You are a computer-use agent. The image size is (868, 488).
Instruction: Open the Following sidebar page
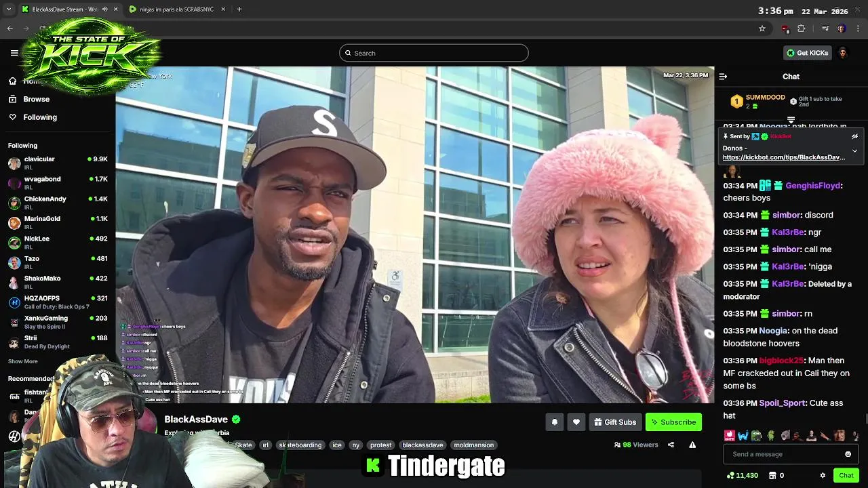click(x=40, y=117)
